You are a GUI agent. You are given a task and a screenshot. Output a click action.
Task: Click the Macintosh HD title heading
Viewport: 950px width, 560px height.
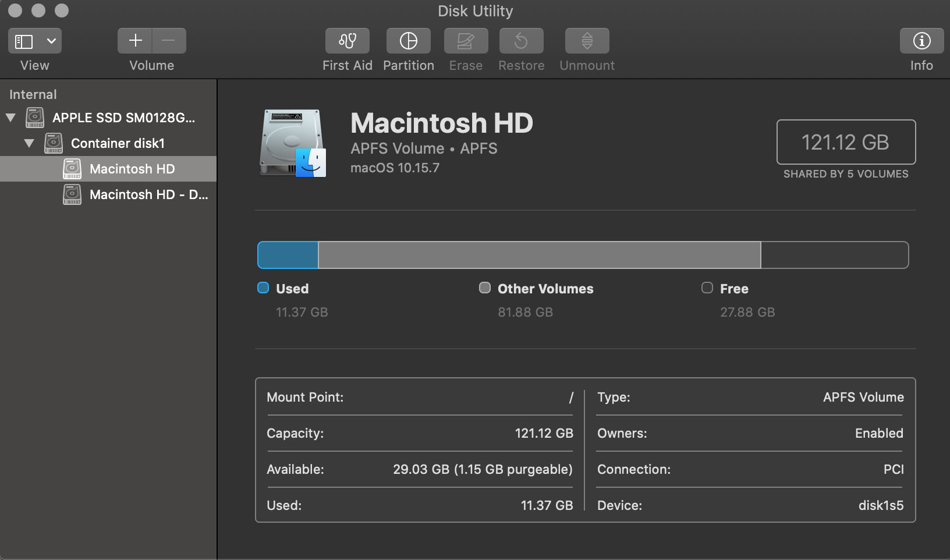pyautogui.click(x=442, y=123)
